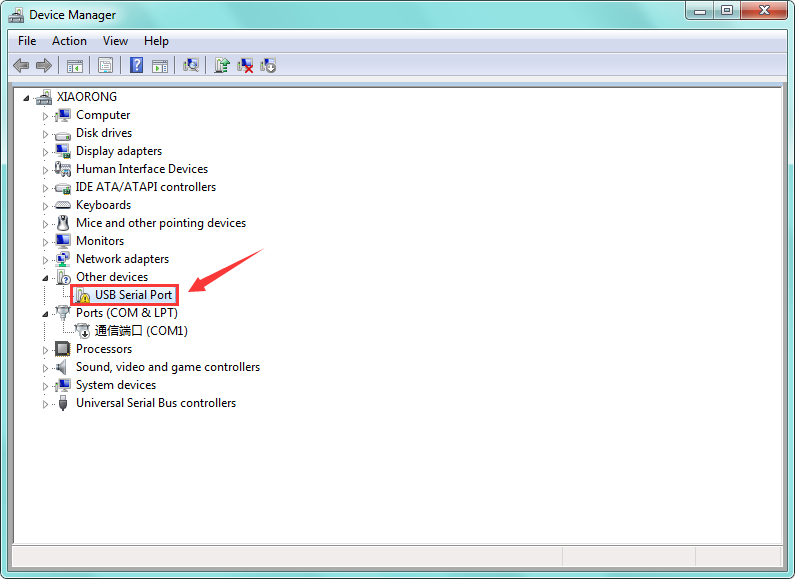
Task: Collapse the Other devices node arrow
Action: point(45,278)
